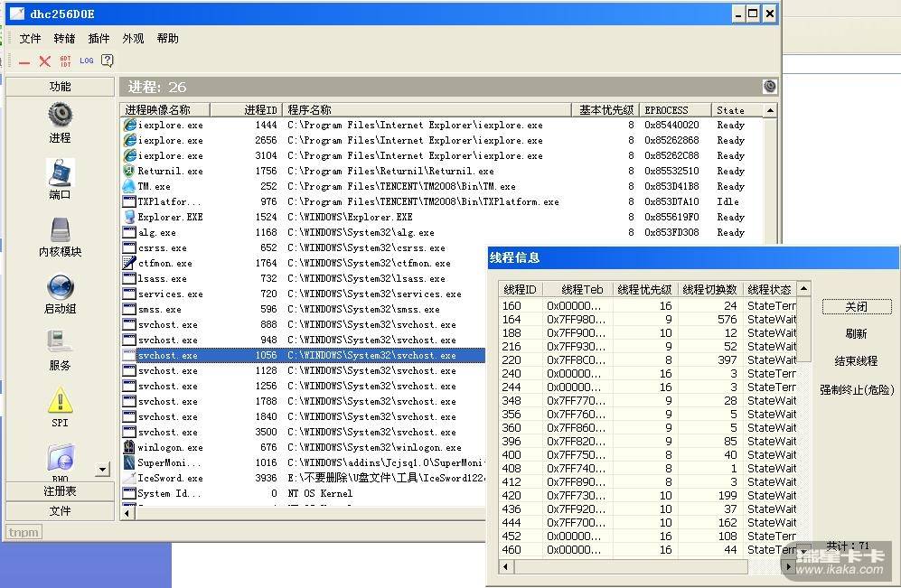Click the red minus toolbar icon

tap(24, 62)
